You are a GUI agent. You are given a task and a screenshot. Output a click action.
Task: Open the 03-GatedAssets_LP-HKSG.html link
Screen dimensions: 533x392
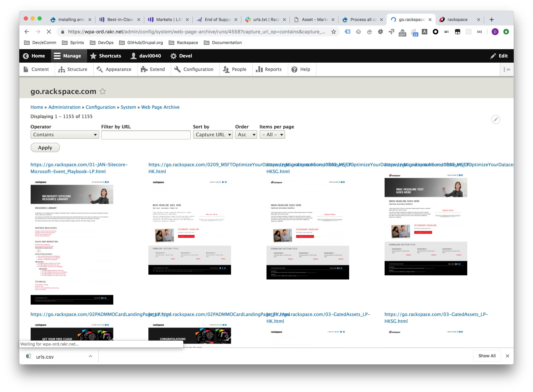pyautogui.click(x=436, y=317)
